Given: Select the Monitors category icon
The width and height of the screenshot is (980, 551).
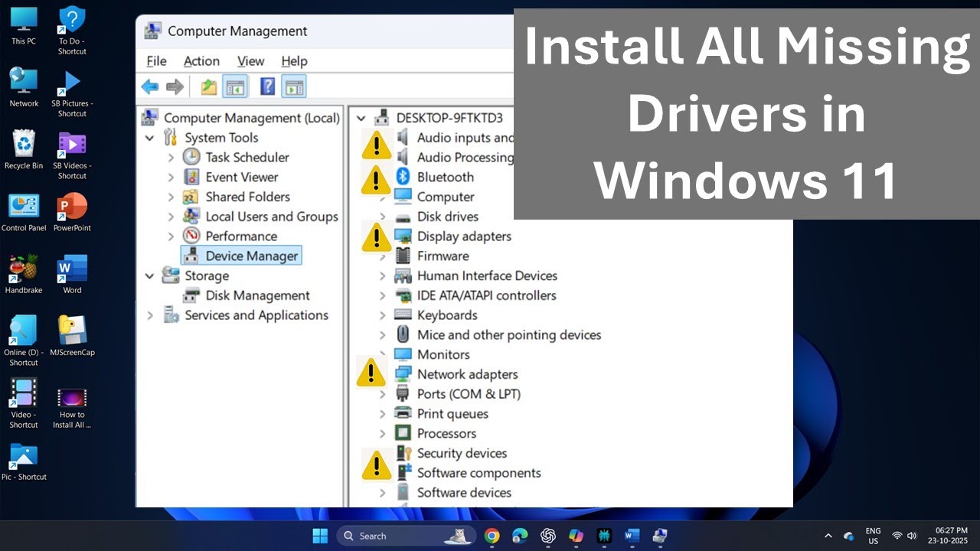Looking at the screenshot, I should [403, 354].
